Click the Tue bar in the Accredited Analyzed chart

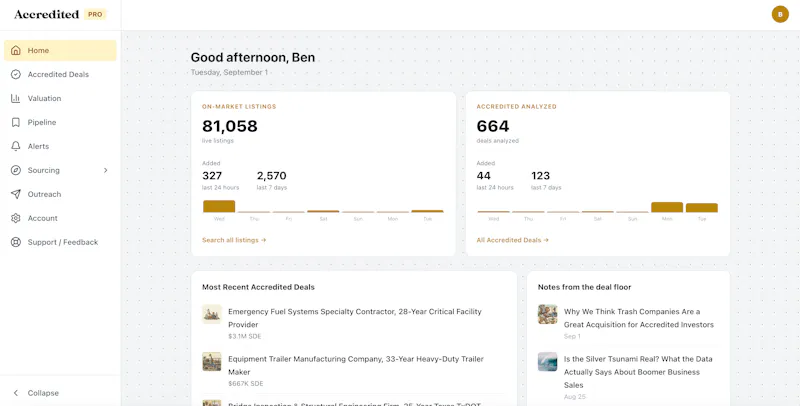click(702, 208)
